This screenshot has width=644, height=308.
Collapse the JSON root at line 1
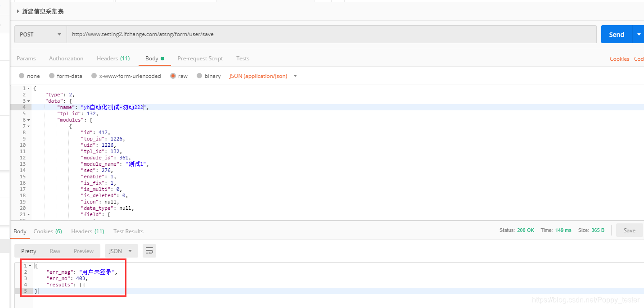point(29,89)
